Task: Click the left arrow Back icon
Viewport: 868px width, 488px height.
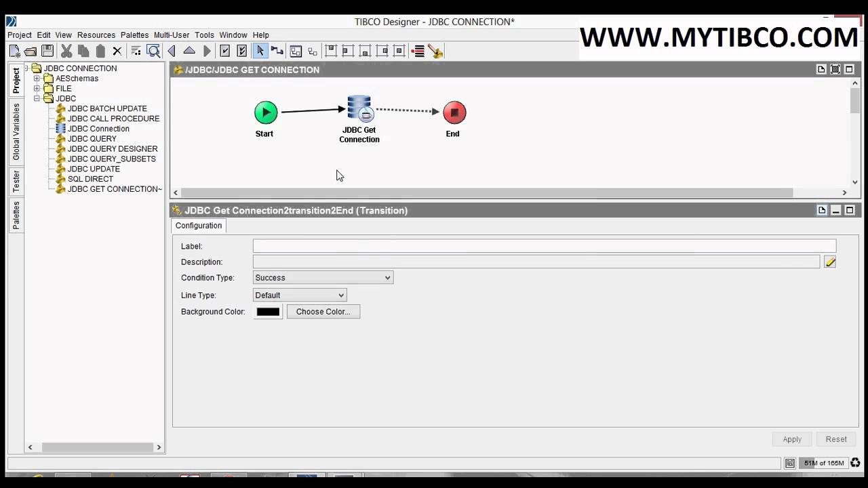Action: pos(172,51)
